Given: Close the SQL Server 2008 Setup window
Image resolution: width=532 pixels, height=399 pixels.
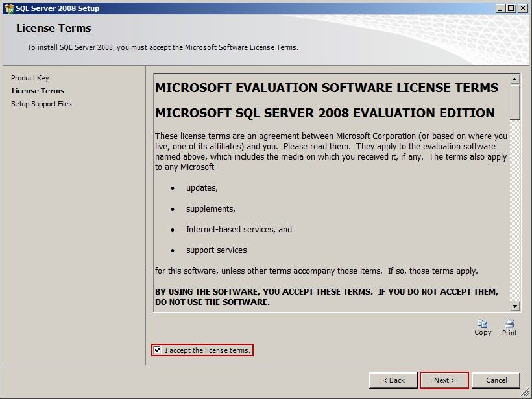Looking at the screenshot, I should [x=523, y=8].
